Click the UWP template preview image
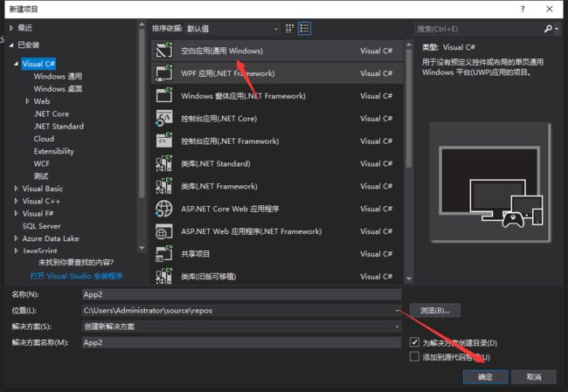This screenshot has width=568, height=392. [x=490, y=182]
